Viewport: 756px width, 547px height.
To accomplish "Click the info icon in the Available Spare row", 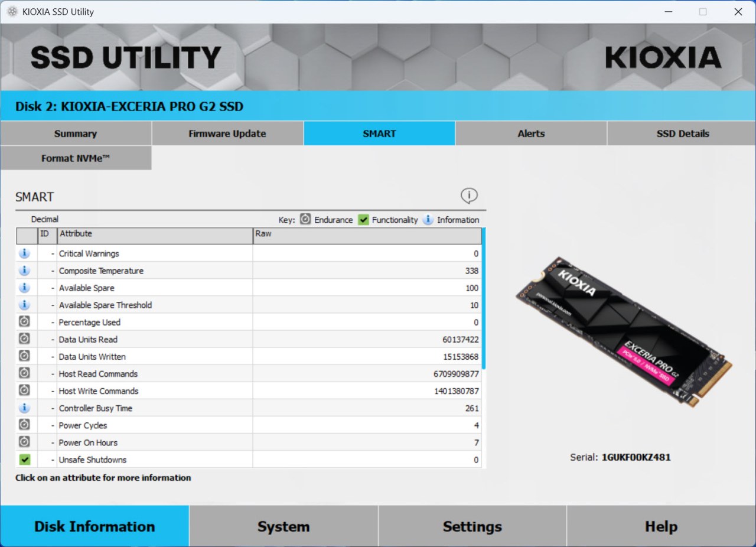I will coord(24,288).
